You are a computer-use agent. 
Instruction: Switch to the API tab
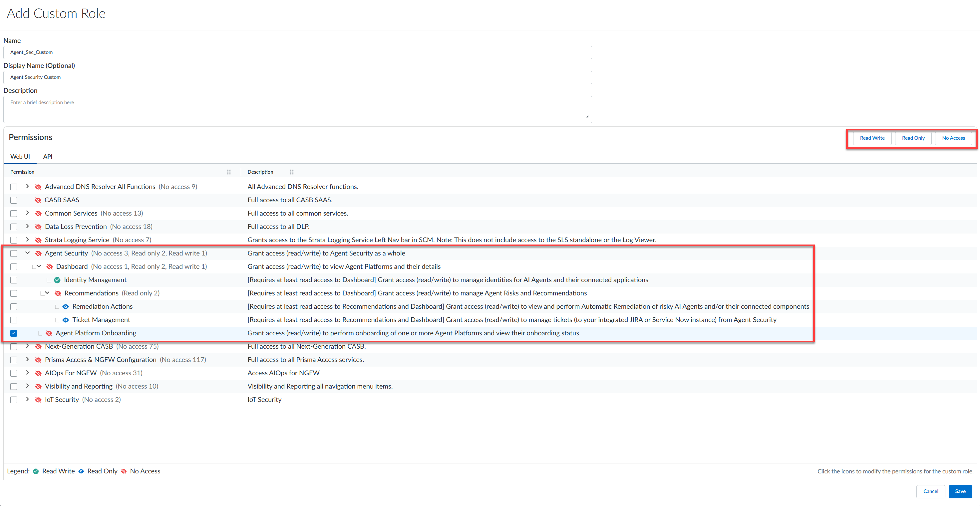[48, 156]
